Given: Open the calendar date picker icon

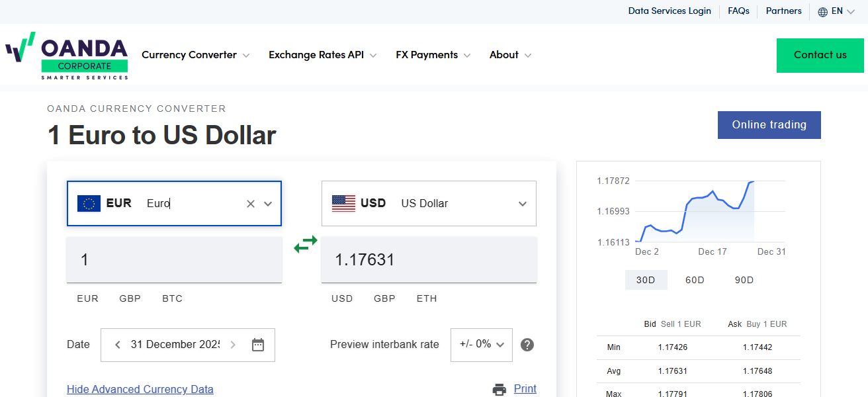Looking at the screenshot, I should (x=258, y=345).
